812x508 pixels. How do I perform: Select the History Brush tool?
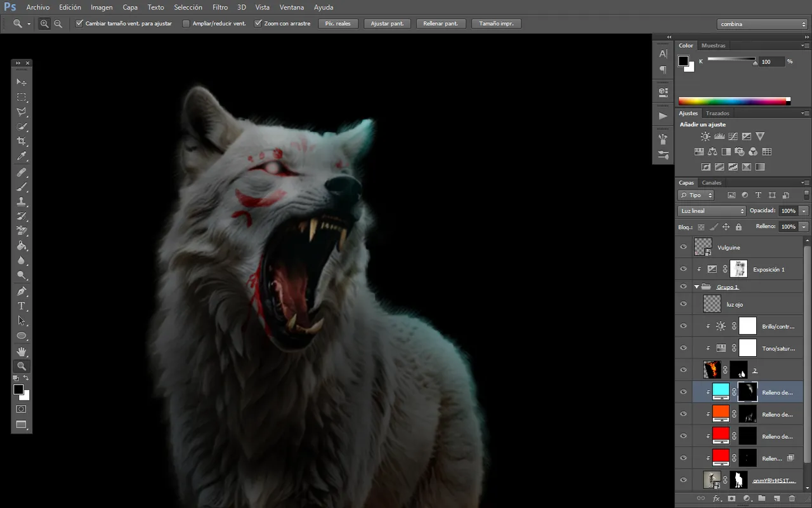[x=22, y=217]
